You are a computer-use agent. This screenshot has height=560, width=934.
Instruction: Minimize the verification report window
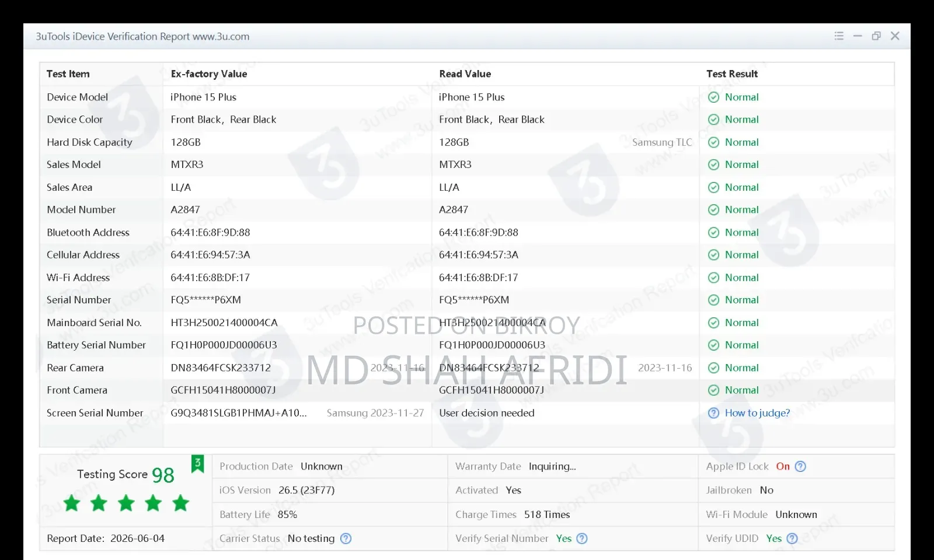(x=858, y=36)
